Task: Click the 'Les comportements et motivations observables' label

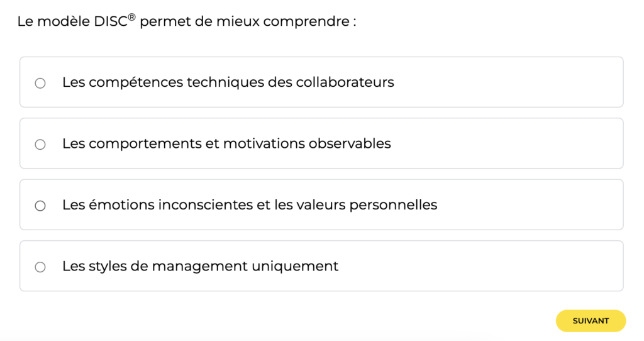Action: coord(226,143)
